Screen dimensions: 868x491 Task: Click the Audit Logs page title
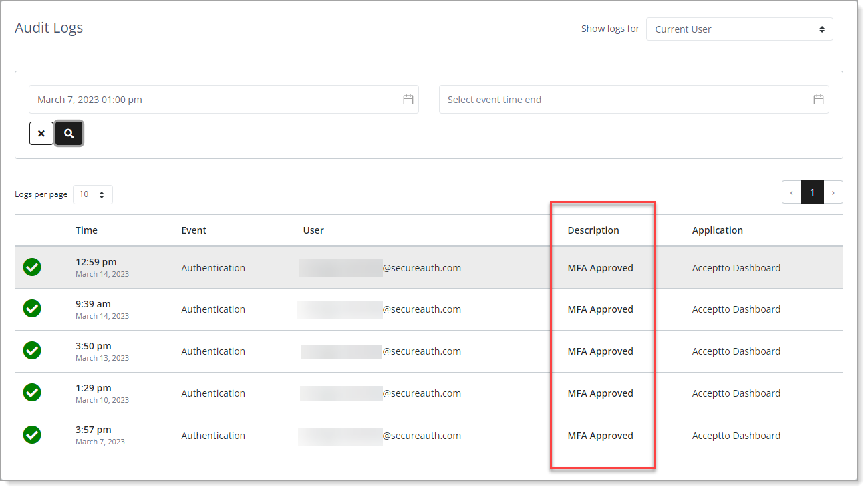(49, 28)
